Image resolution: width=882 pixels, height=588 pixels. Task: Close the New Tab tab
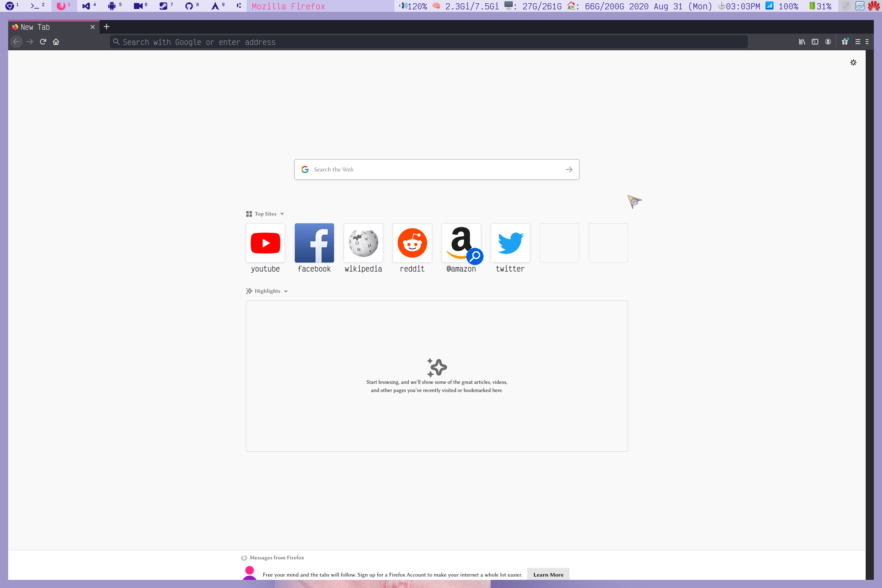(93, 27)
